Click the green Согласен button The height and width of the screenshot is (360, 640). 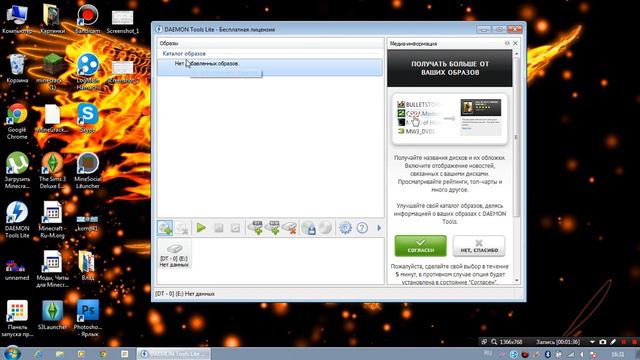(x=420, y=246)
